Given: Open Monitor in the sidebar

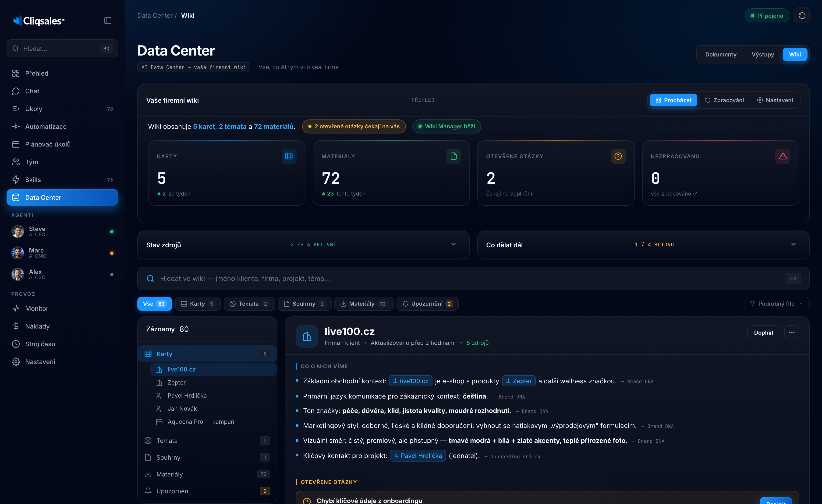Looking at the screenshot, I should pyautogui.click(x=62, y=309).
